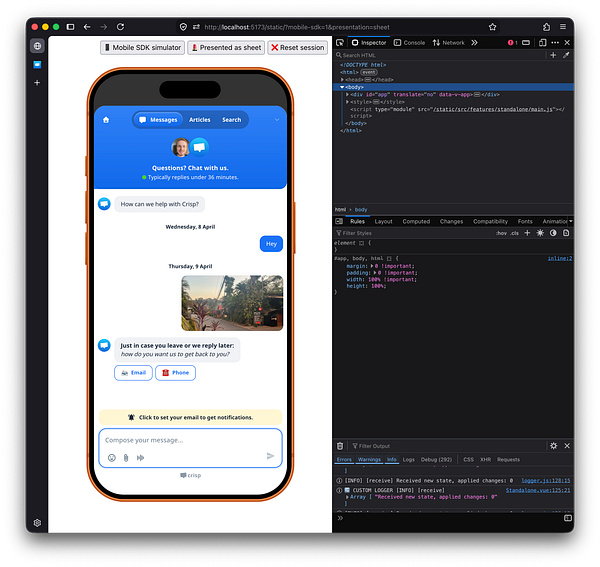The height and width of the screenshot is (567, 600).
Task: Expand the margin property shorthand
Action: coord(372,266)
